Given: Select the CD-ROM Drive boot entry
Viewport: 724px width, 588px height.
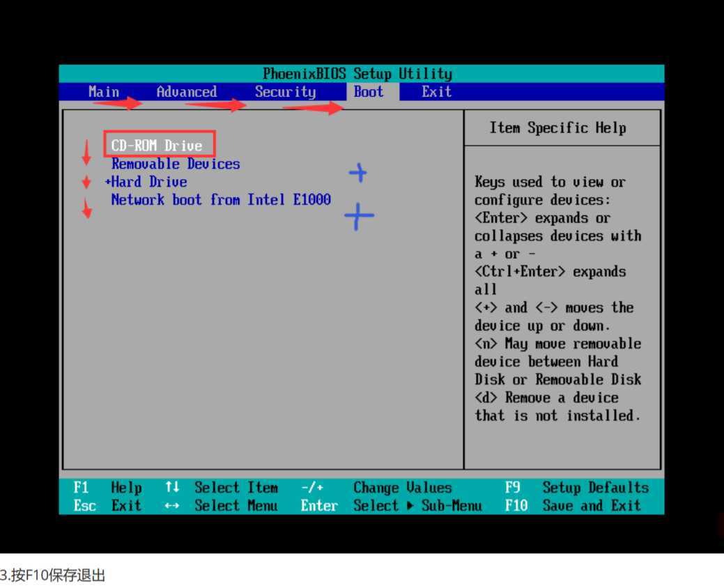Looking at the screenshot, I should point(157,146).
